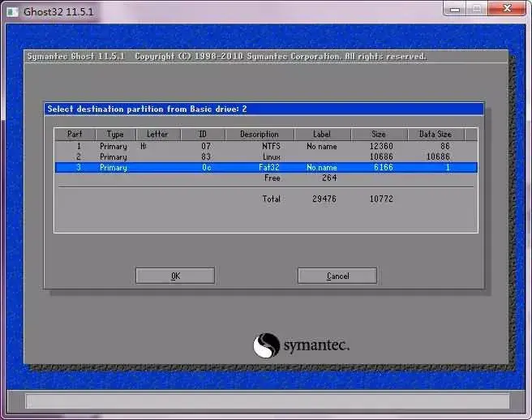The width and height of the screenshot is (532, 420).
Task: Click the Label column header
Action: coord(322,135)
